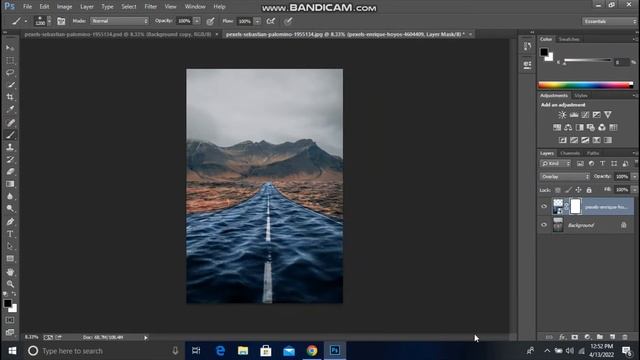This screenshot has width=640, height=360.
Task: Open the Essentials workspace dropdown
Action: point(609,21)
